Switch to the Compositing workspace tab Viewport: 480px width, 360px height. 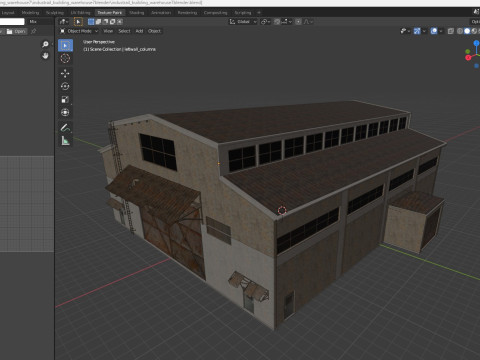[x=215, y=13]
